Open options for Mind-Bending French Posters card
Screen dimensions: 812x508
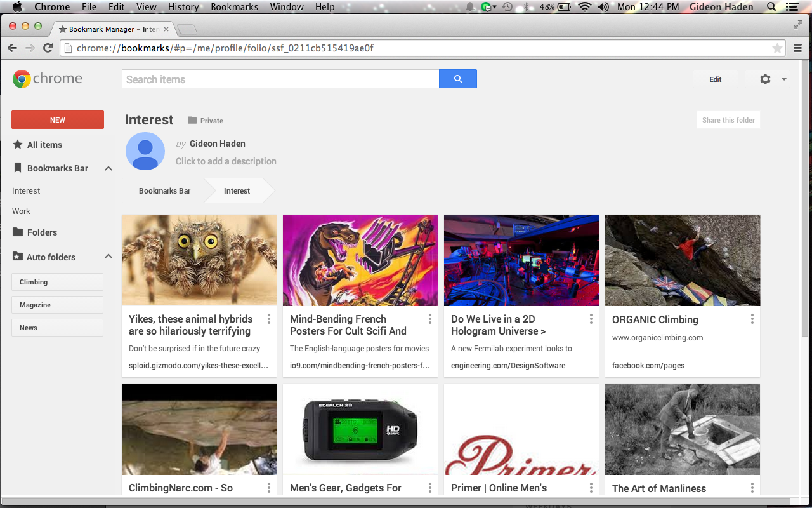click(430, 319)
